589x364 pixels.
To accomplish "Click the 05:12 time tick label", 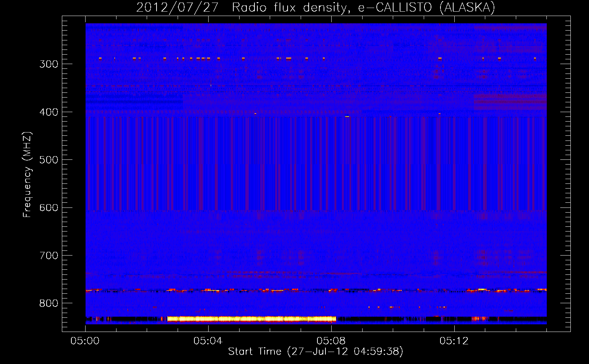I will point(454,341).
